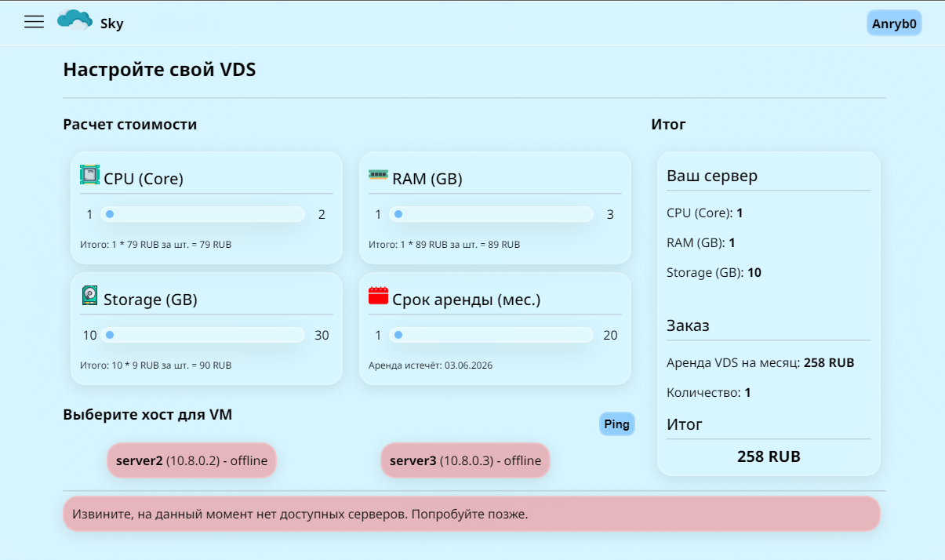This screenshot has height=560, width=945.
Task: Select host server3 (10.8.0.3)
Action: (x=465, y=460)
